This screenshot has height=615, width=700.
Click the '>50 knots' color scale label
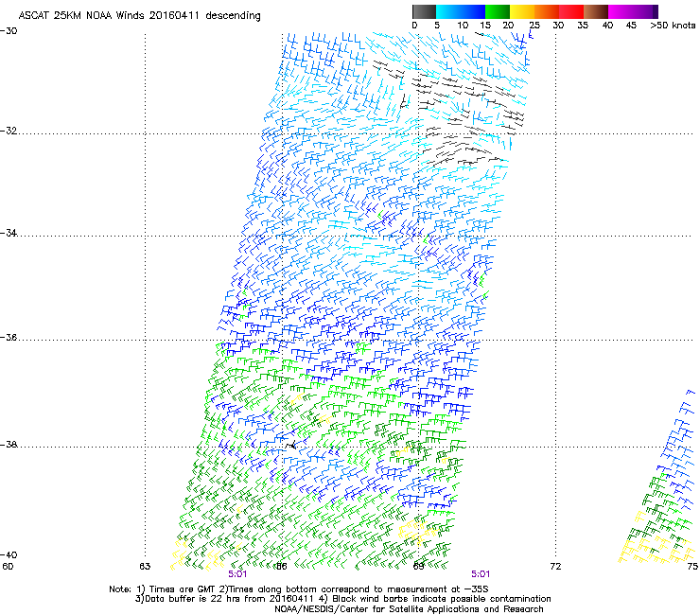[673, 26]
